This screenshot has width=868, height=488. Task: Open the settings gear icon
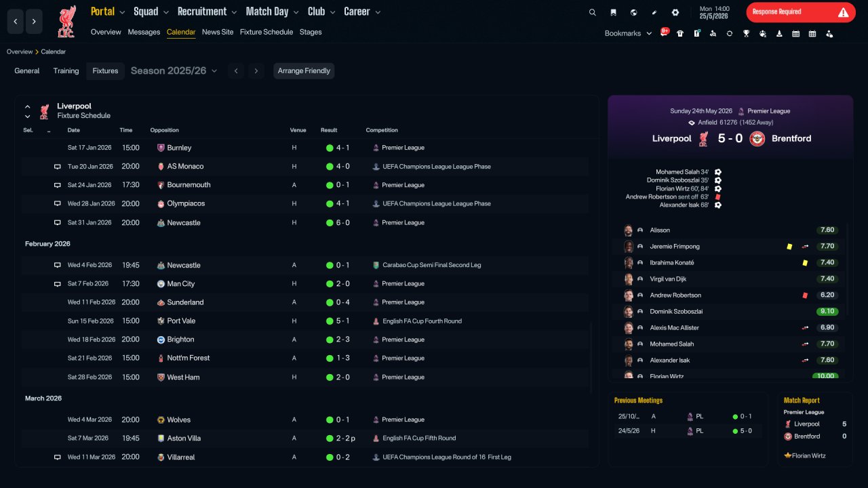point(675,12)
